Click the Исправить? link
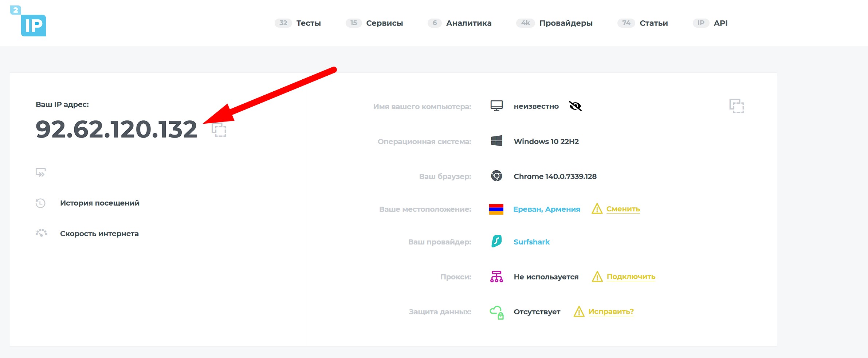 tap(611, 311)
